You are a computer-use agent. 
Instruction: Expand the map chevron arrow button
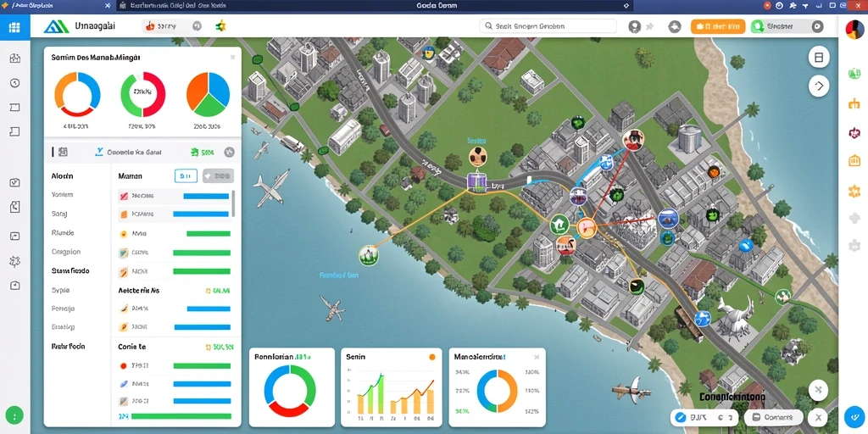coord(819,86)
